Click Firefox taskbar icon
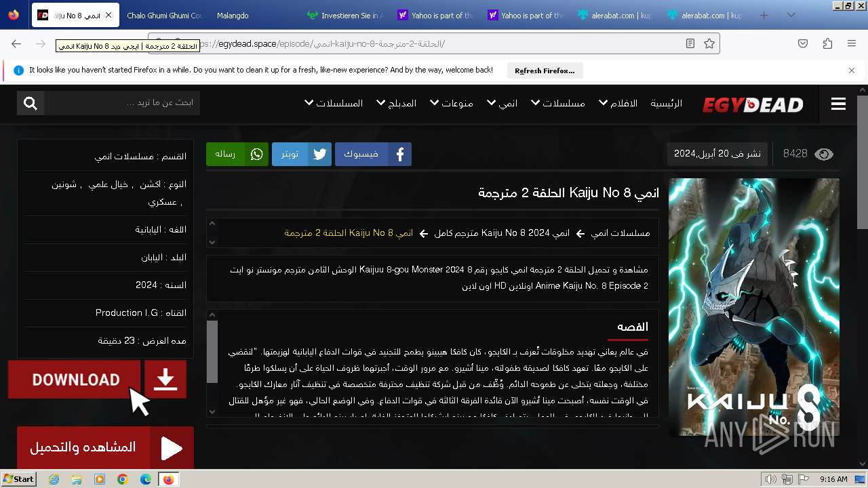Viewport: 868px width, 488px height. pos(169,479)
